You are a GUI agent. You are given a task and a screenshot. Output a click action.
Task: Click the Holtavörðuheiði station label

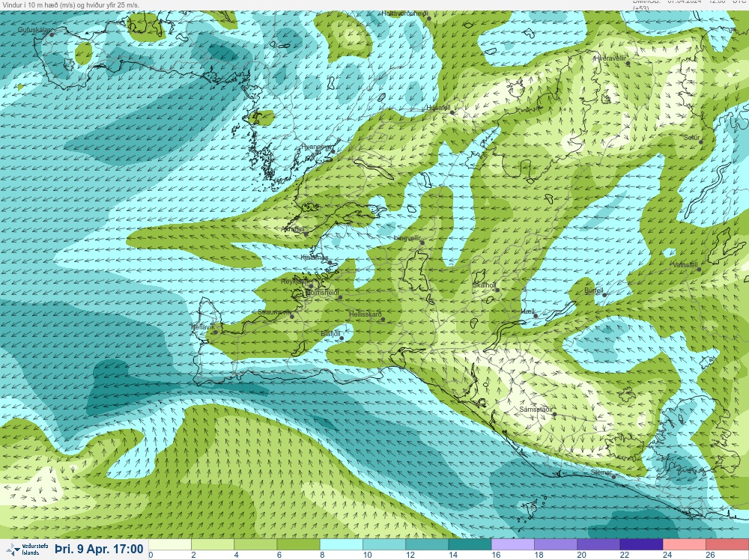point(404,13)
